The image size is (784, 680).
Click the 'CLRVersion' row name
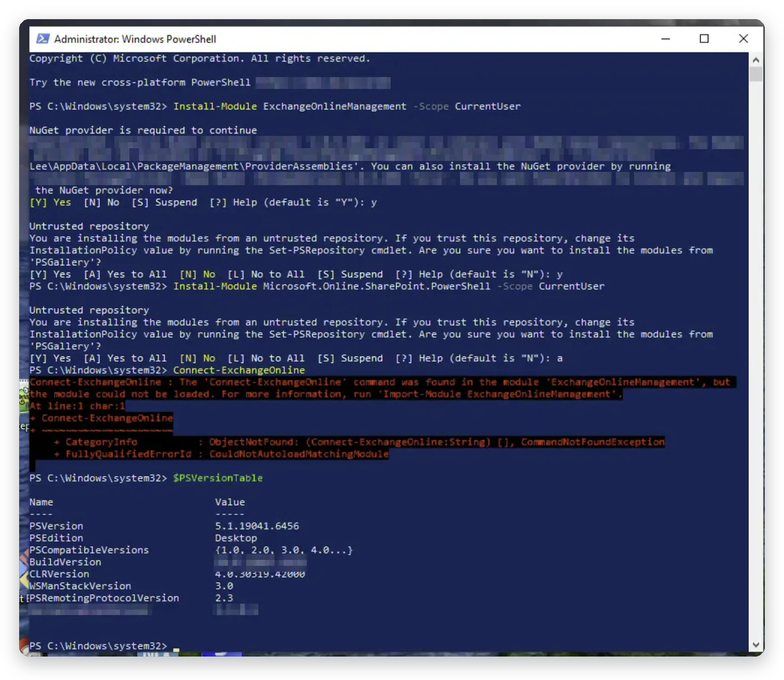pos(59,574)
